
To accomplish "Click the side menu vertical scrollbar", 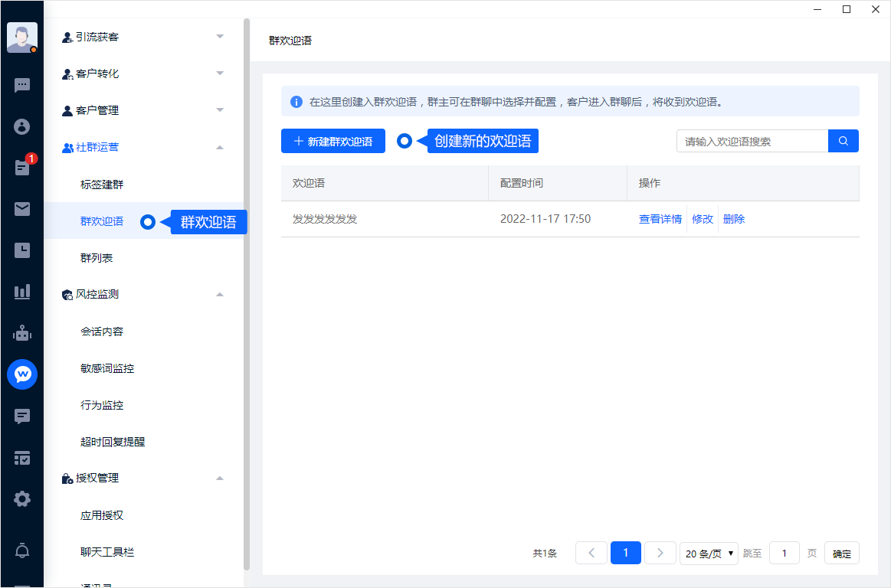I will pos(247,291).
